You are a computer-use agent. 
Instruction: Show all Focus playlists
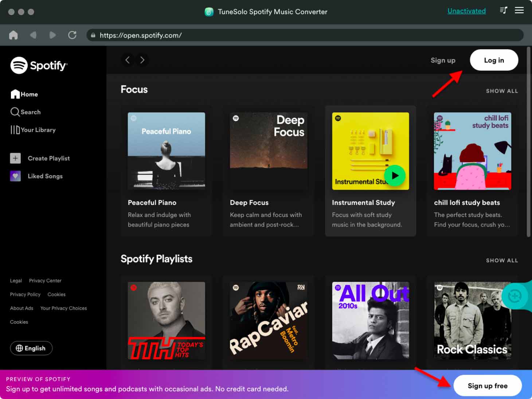pos(502,91)
